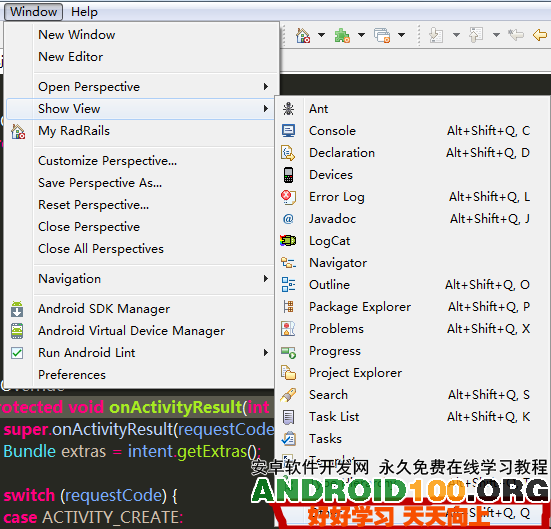Select New Window menu item
The image size is (551, 529).
(x=77, y=35)
